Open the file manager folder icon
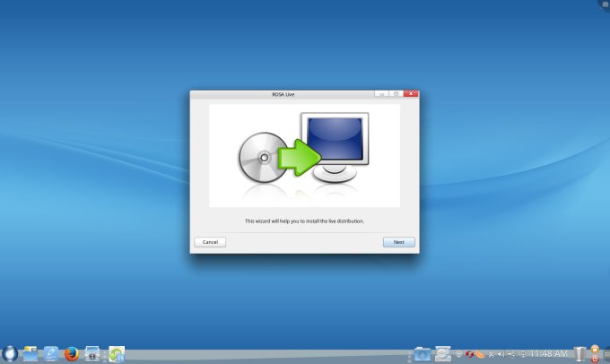610x364 pixels. (x=30, y=354)
